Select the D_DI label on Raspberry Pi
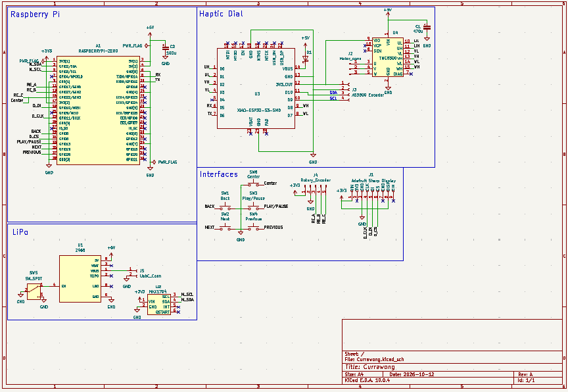Image resolution: width=568 pixels, height=392 pixels. coord(37,106)
